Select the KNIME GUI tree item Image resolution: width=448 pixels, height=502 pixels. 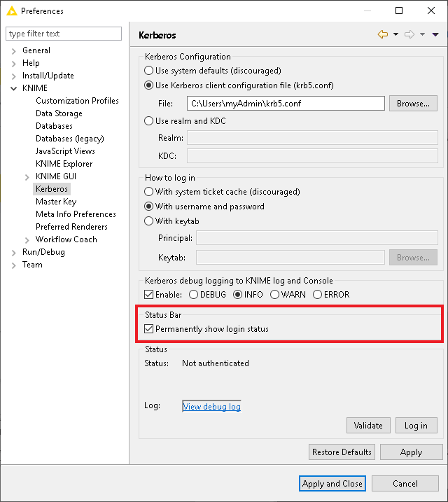[x=56, y=176]
